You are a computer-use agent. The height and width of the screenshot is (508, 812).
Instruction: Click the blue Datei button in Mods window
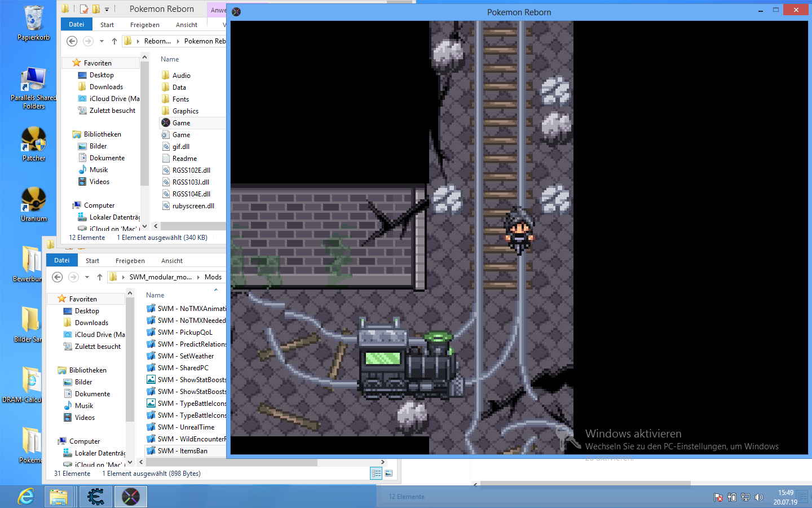click(x=62, y=260)
